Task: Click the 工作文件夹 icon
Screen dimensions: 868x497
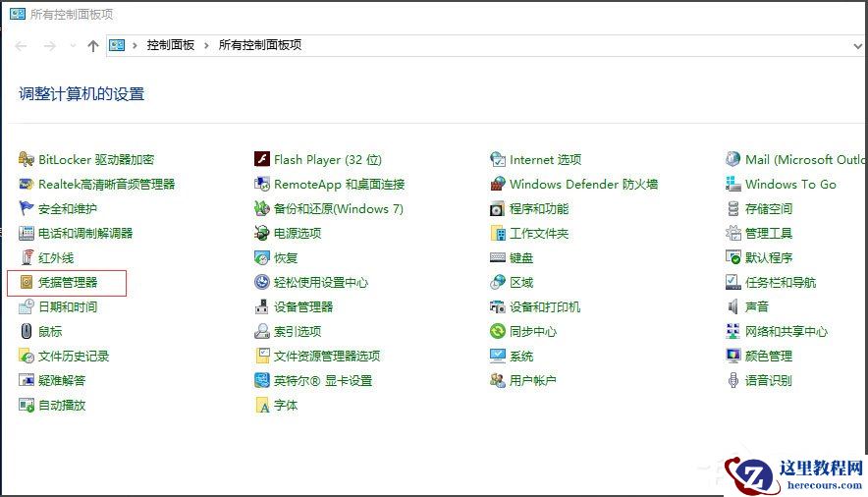Action: pos(498,233)
